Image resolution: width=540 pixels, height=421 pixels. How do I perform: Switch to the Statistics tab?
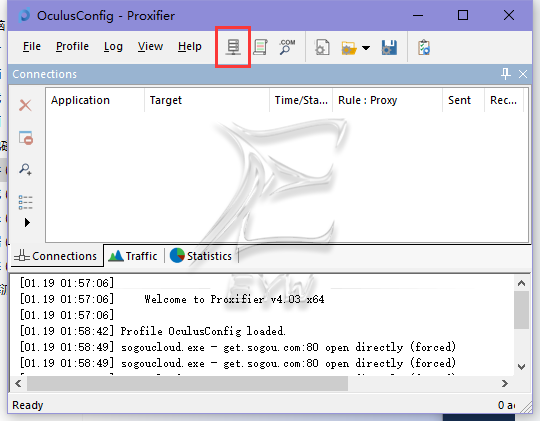[201, 256]
